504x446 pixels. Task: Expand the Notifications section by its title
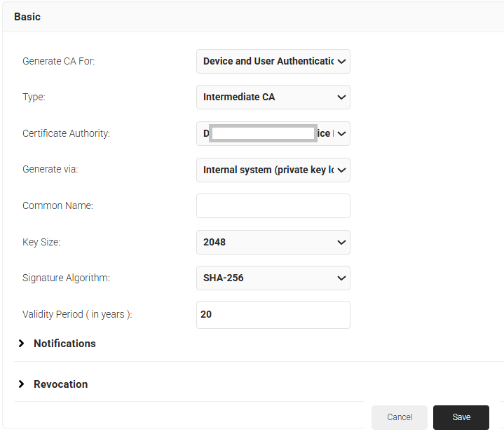pyautogui.click(x=64, y=344)
